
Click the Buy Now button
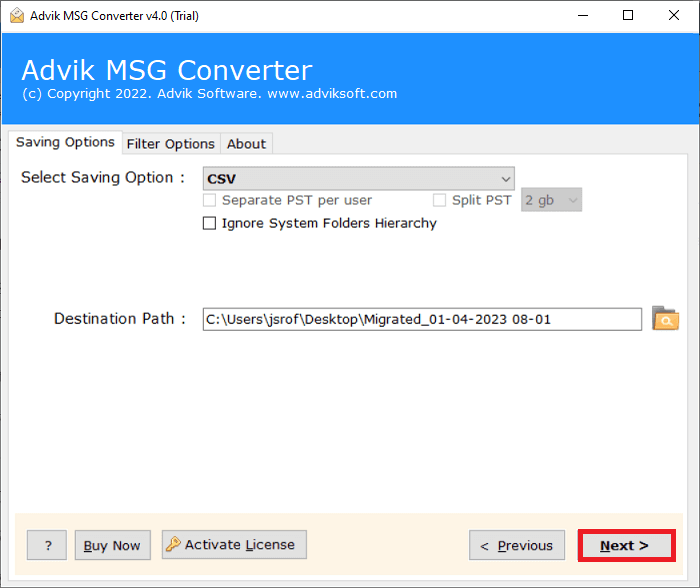[112, 545]
